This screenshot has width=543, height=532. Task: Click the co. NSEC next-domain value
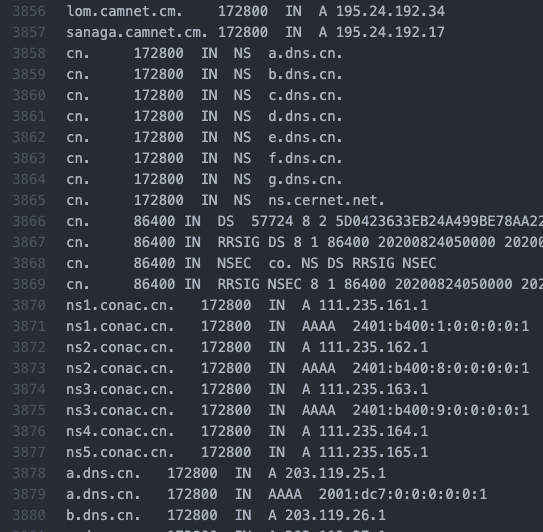[x=280, y=264]
